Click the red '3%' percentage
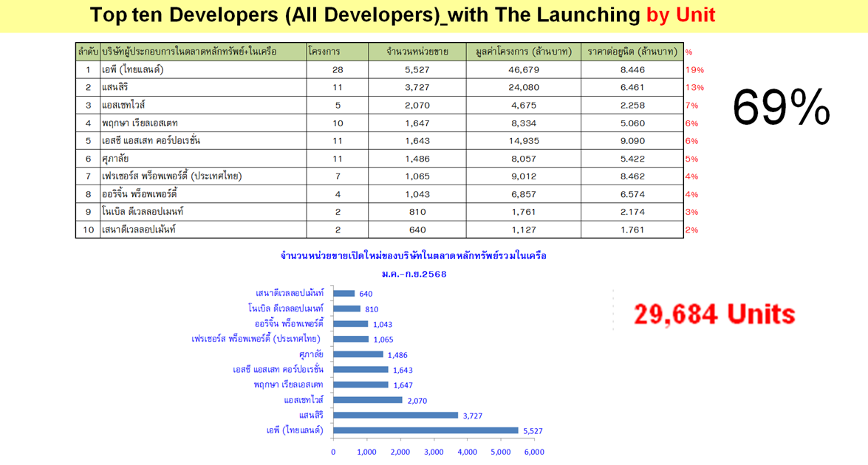This screenshot has height=465, width=868. coord(691,212)
